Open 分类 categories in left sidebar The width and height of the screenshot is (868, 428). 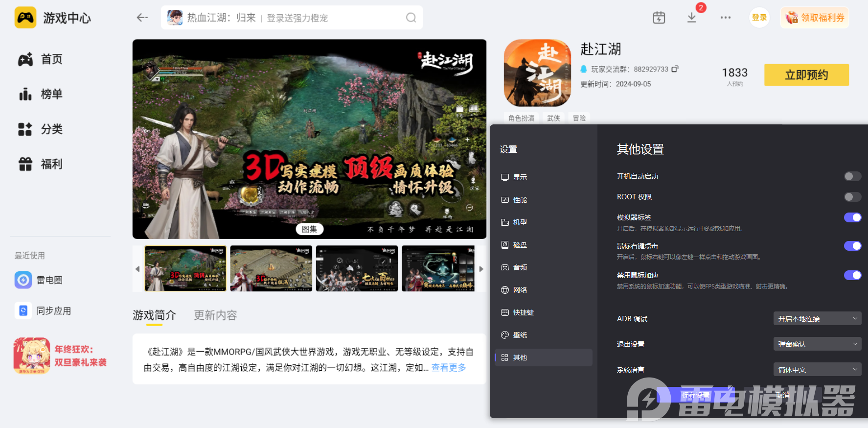(40, 129)
